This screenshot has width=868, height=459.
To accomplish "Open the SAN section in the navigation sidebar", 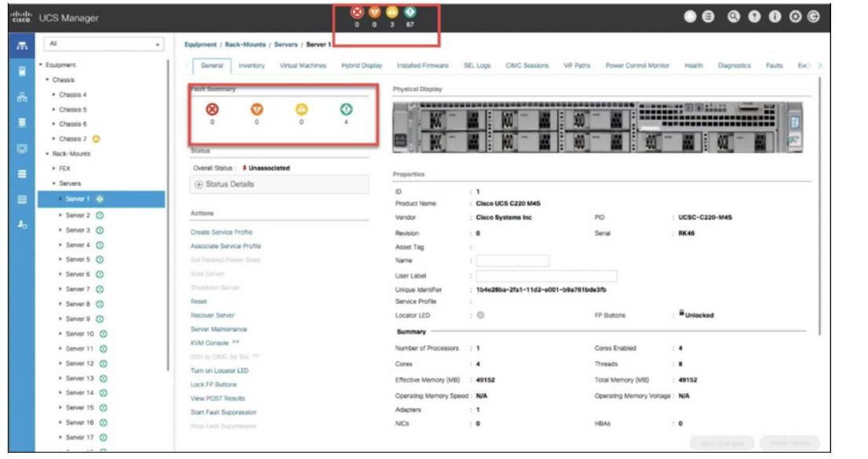I will click(22, 122).
